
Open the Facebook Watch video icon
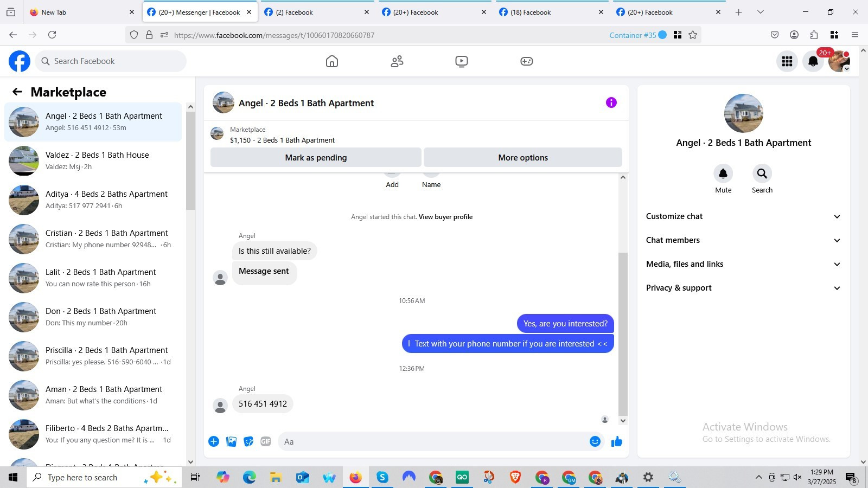(x=462, y=61)
